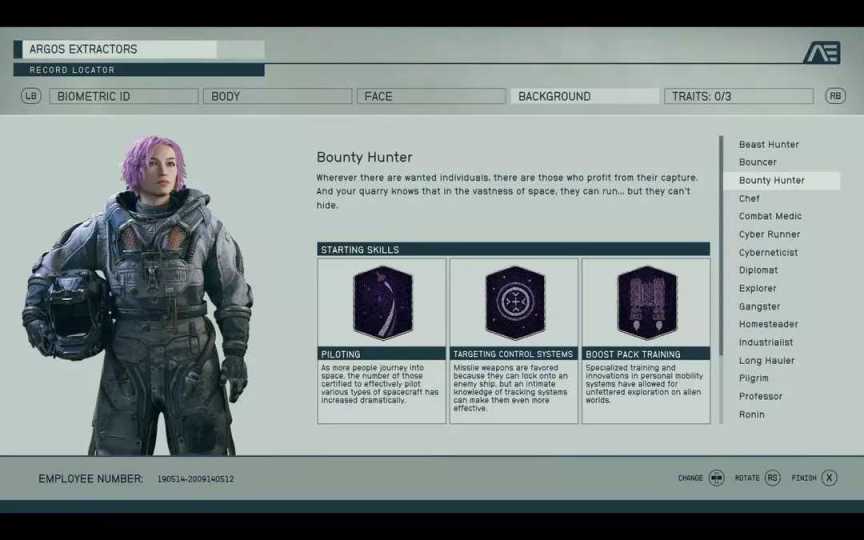
Task: Click the Piloting skill badge icon
Action: coord(382,303)
